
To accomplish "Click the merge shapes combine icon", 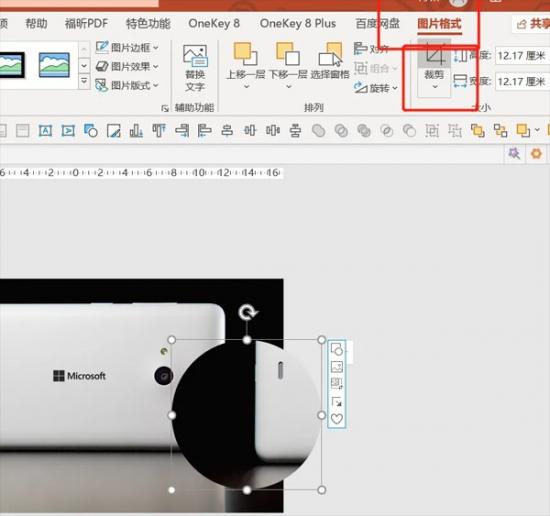I will click(x=341, y=131).
